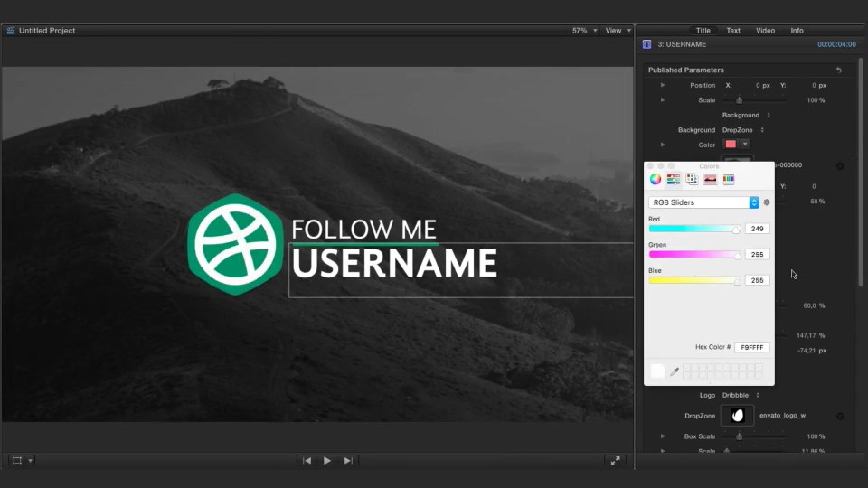This screenshot has height=488, width=868.
Task: Click the Blue value field 255
Action: click(x=758, y=280)
